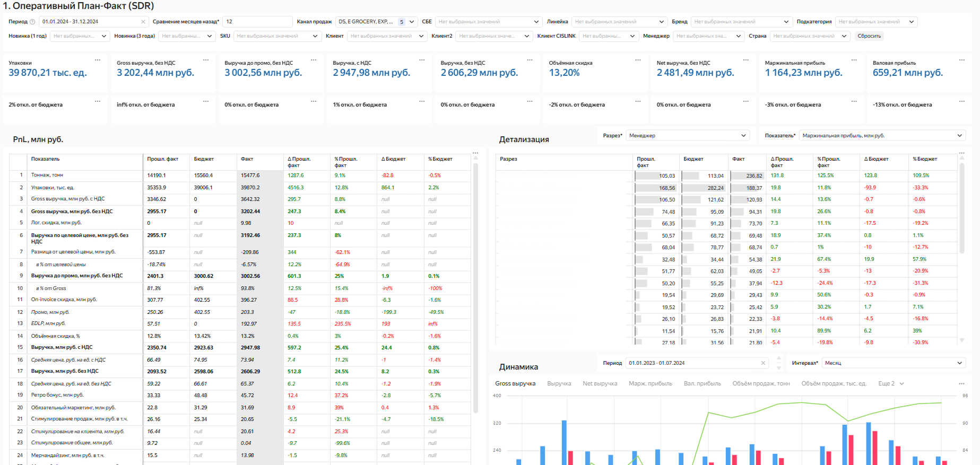The image size is (980, 465).
Task: Click the 'Сравнение месяцев назад' field with 12
Action: coord(257,22)
